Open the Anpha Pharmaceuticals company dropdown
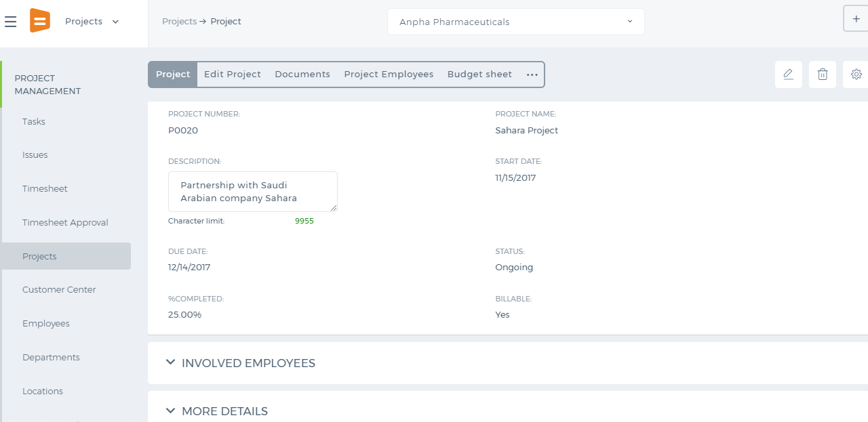 516,22
